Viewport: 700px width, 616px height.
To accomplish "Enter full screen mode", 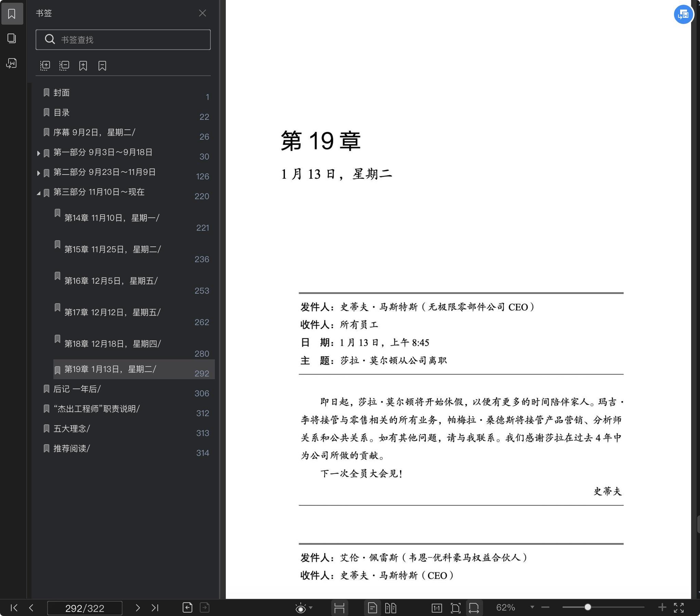I will 679,608.
